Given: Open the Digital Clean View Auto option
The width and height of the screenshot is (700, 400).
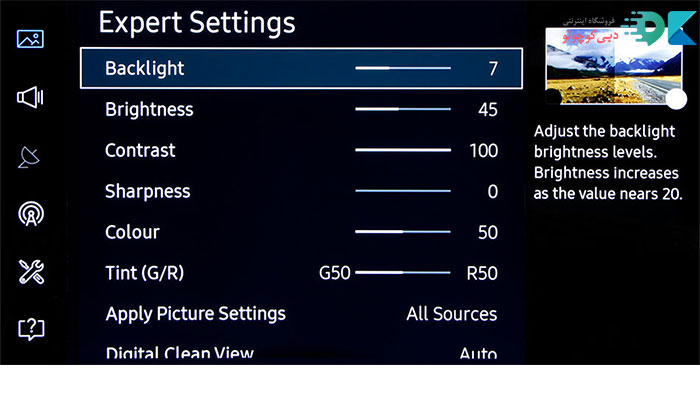Looking at the screenshot, I should (x=477, y=353).
